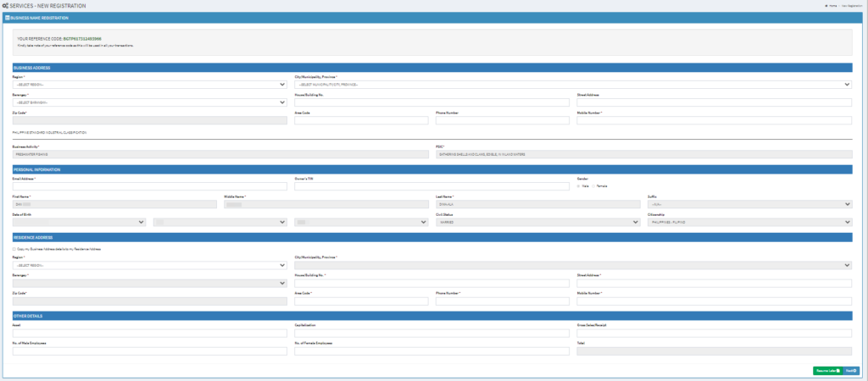868x381 pixels.
Task: Click the blue Next button
Action: [850, 371]
